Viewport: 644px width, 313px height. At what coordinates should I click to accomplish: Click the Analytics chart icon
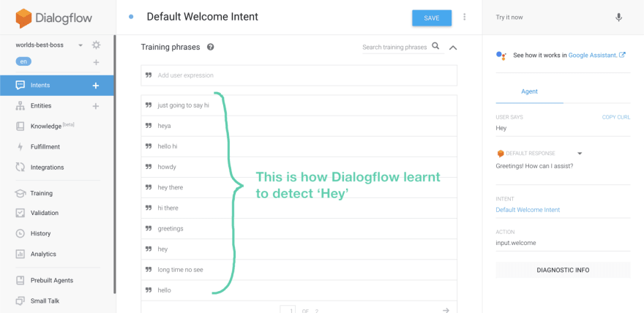point(20,254)
